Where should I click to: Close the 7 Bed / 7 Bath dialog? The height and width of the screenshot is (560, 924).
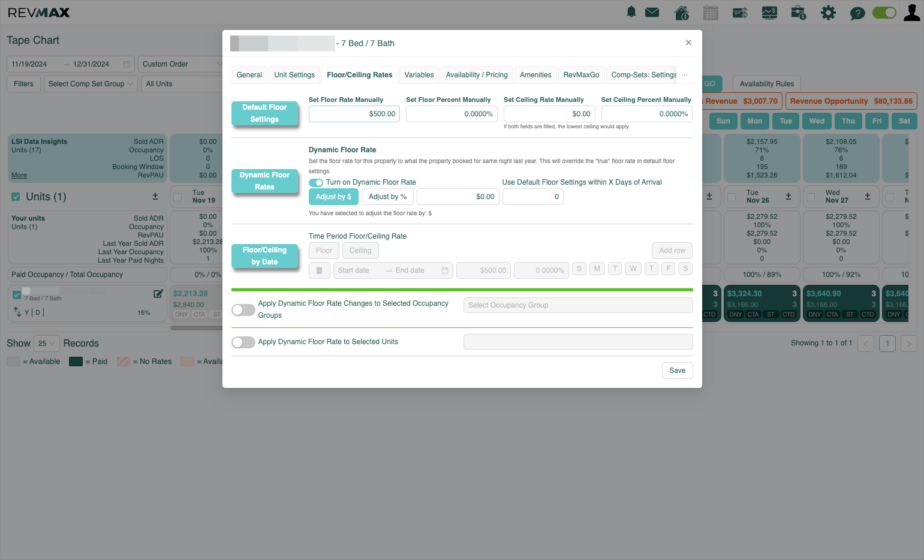tap(688, 43)
